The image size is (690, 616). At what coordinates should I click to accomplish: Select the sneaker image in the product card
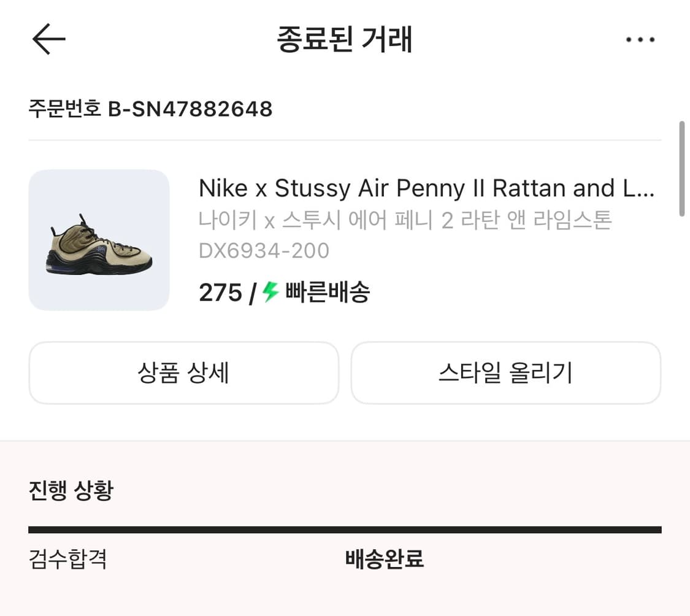coord(99,239)
